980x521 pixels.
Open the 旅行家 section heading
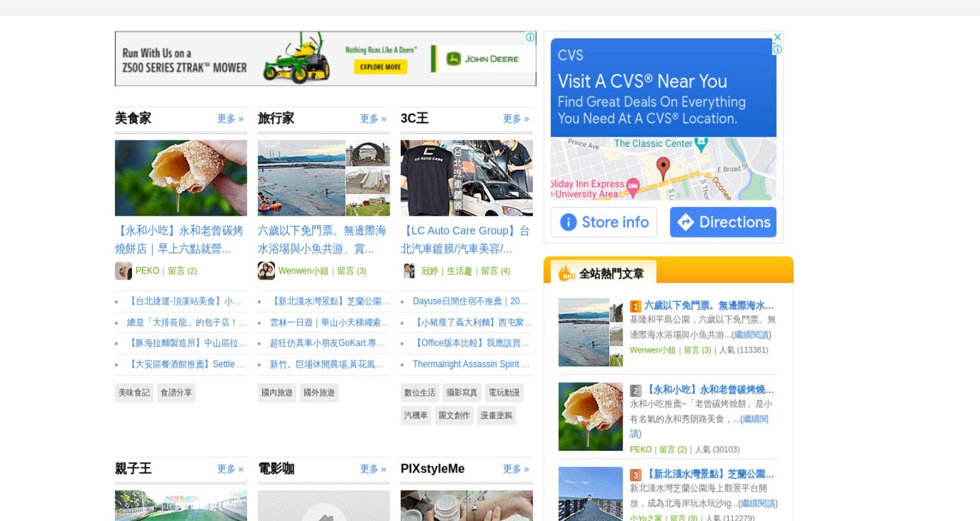click(276, 118)
